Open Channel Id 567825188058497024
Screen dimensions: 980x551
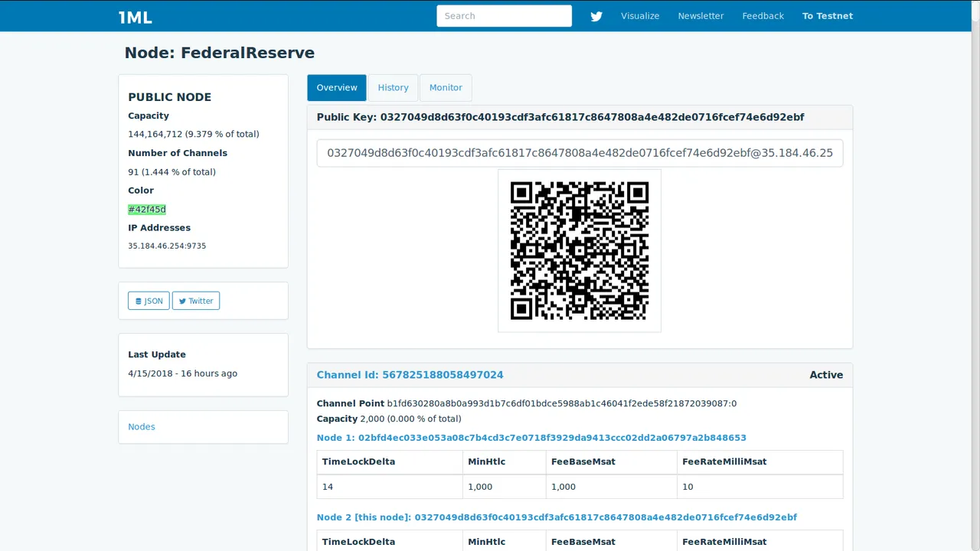410,375
